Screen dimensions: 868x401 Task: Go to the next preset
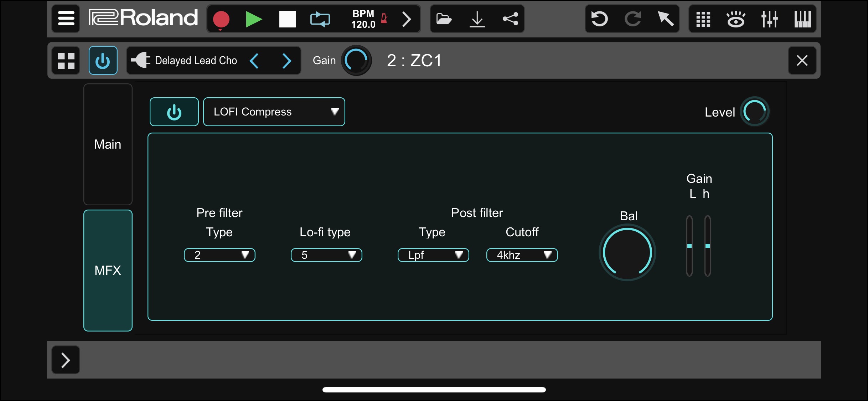(287, 61)
